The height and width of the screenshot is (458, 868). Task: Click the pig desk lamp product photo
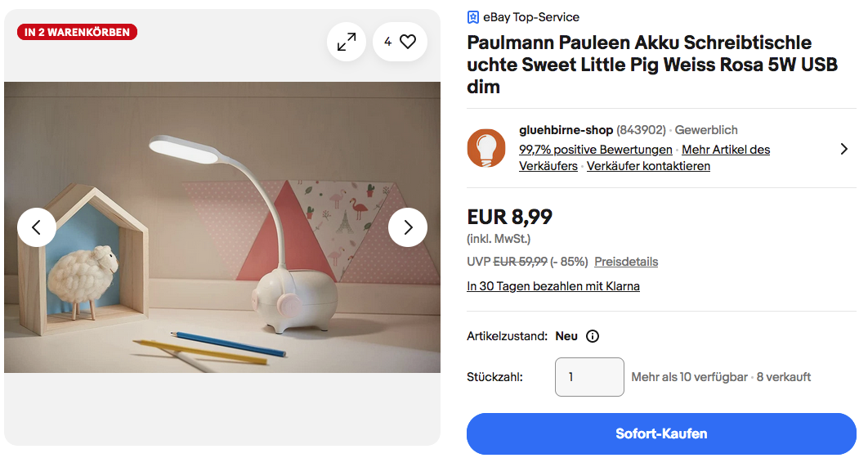(x=222, y=227)
